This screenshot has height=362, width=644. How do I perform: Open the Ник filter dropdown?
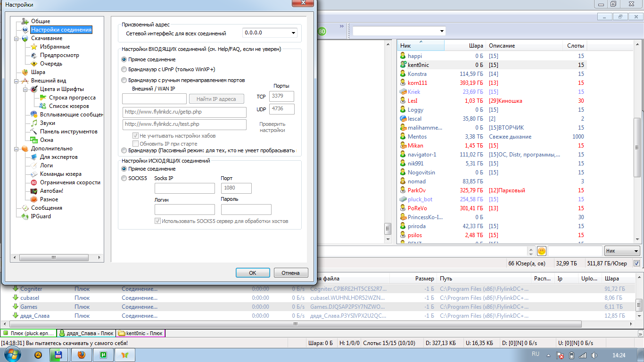coord(622,251)
